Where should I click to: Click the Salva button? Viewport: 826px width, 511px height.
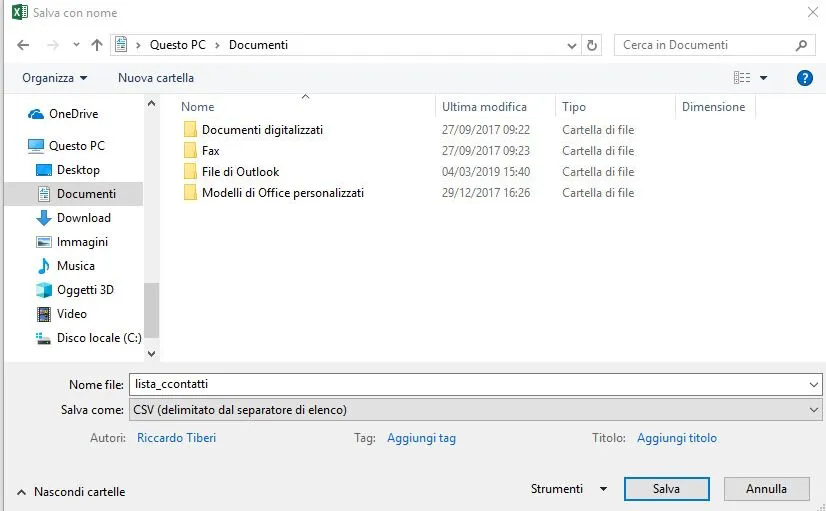[666, 489]
